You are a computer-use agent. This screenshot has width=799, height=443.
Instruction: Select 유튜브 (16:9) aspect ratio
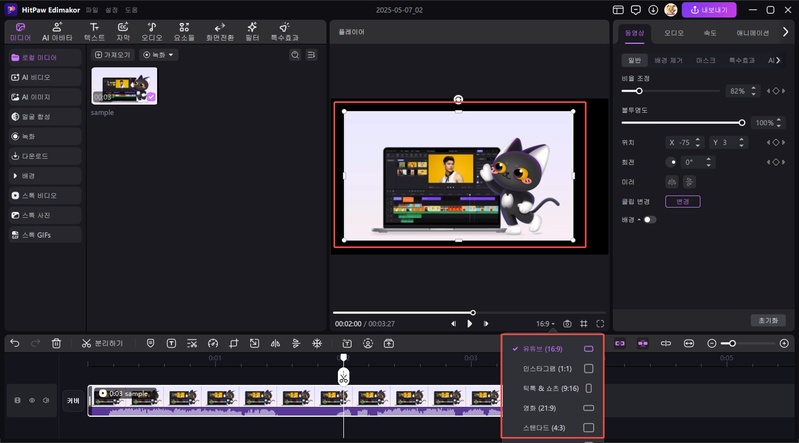click(x=553, y=349)
